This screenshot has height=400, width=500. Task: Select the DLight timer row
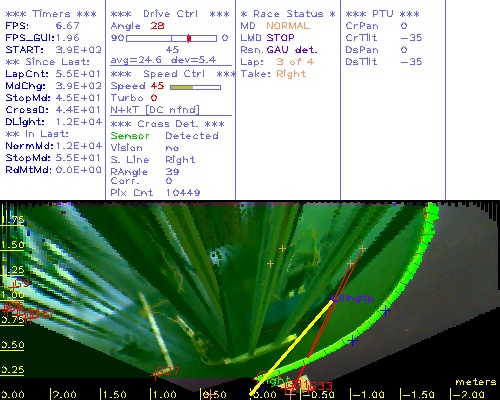[53, 122]
